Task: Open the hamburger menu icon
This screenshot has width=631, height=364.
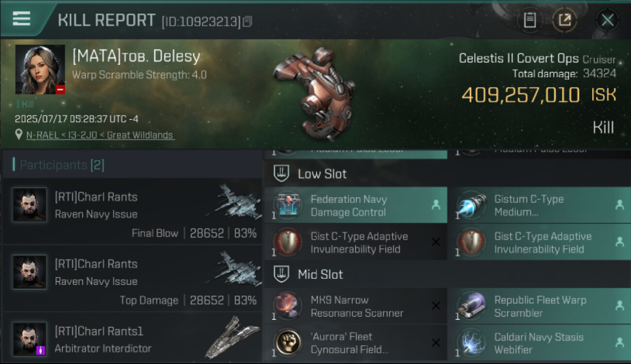Action: [21, 19]
